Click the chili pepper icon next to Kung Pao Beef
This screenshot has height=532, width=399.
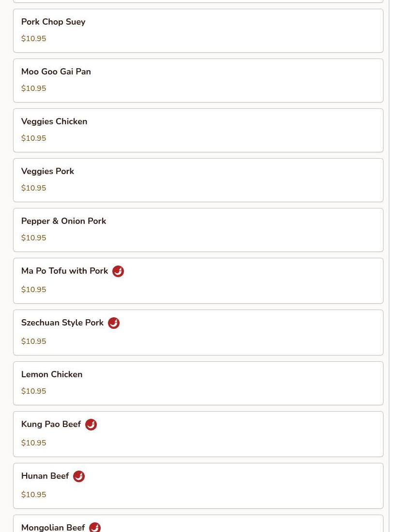[x=91, y=425]
